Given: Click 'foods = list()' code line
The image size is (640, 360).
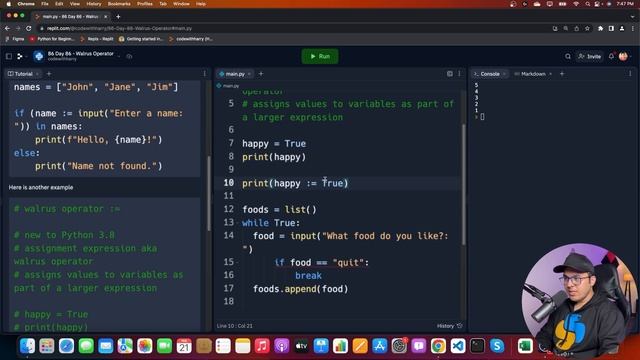Looking at the screenshot, I should click(279, 210).
